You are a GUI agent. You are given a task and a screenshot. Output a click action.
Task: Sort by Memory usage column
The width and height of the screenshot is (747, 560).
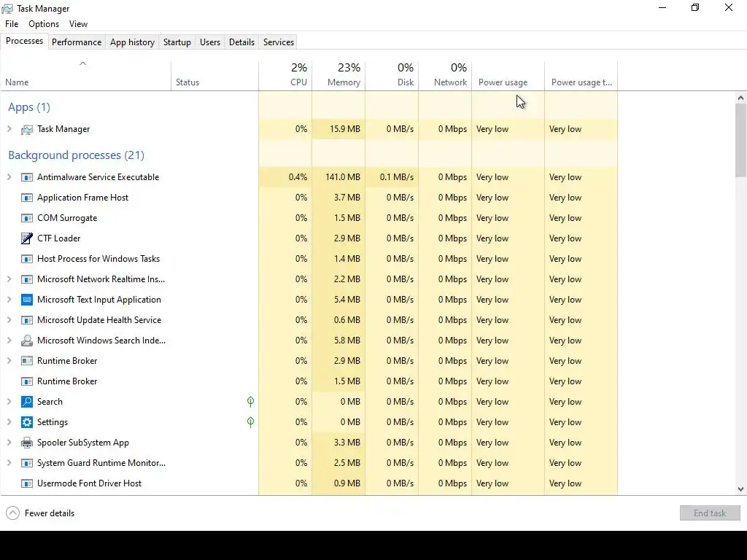(338, 75)
